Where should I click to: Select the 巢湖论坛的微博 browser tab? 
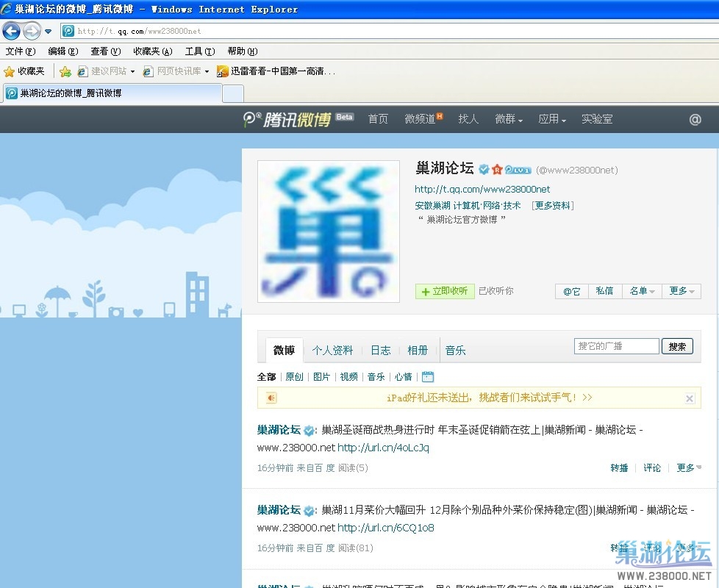coord(112,93)
